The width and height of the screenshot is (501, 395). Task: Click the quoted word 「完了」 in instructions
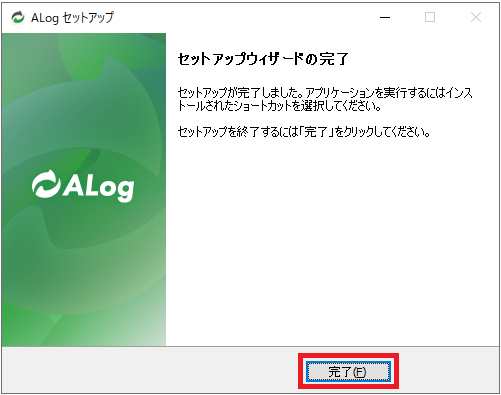pyautogui.click(x=316, y=132)
